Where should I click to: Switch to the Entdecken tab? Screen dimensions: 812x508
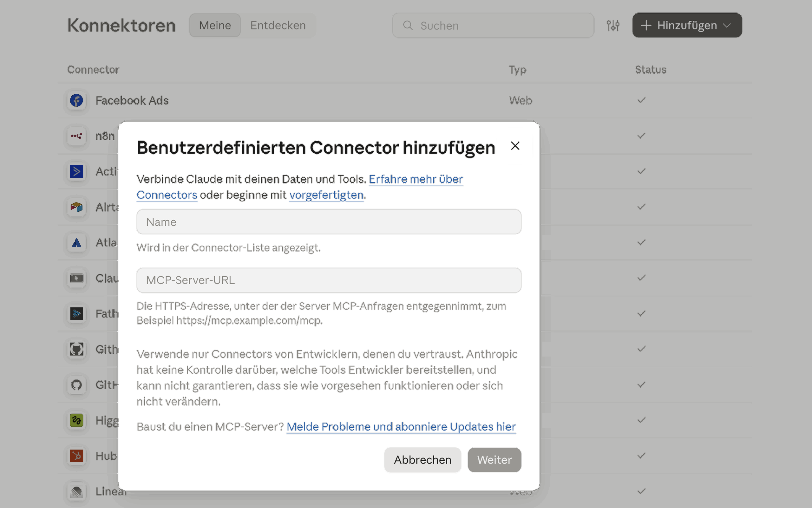tap(278, 25)
